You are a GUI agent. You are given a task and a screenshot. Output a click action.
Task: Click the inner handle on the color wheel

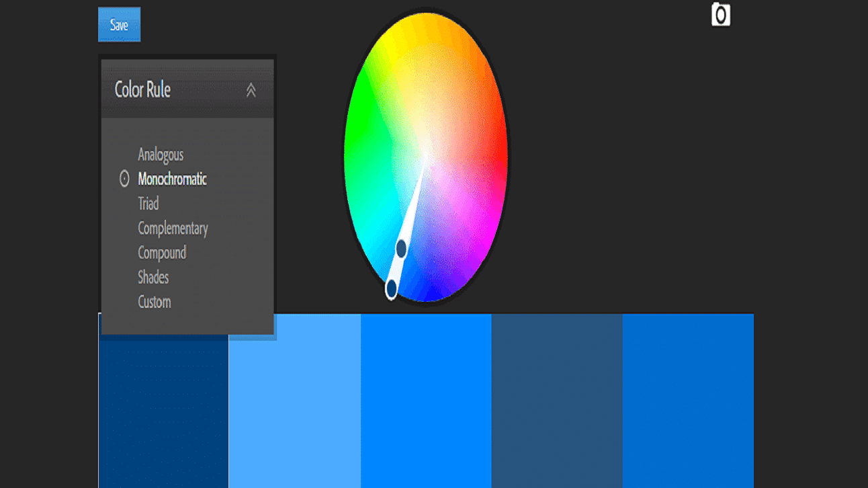[401, 249]
